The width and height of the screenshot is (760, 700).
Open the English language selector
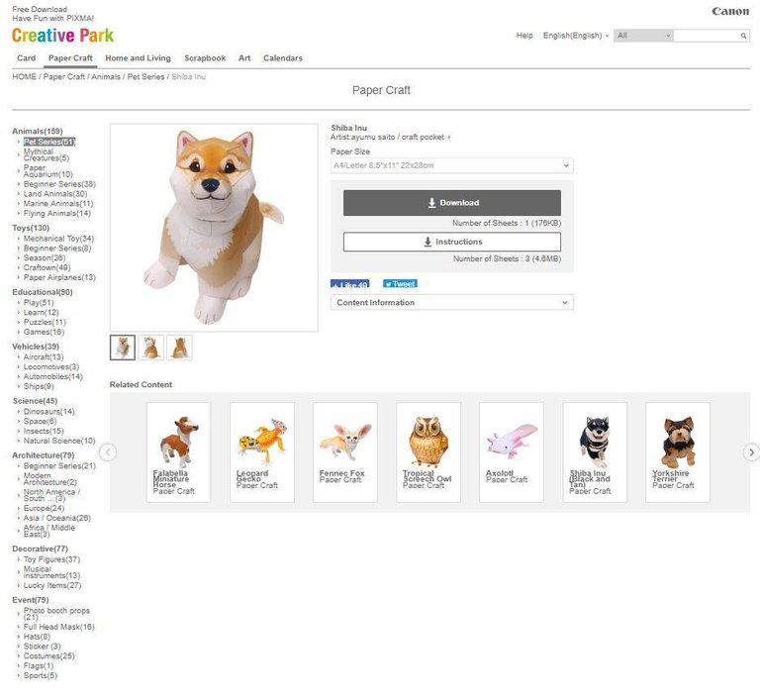point(575,36)
